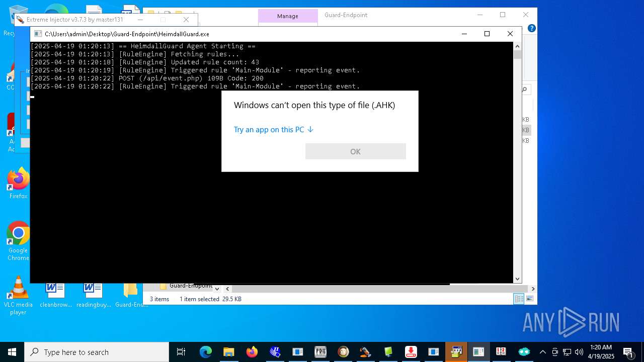Select the Guard-End... folder on desktop
This screenshot has width=644, height=362.
pos(131,295)
